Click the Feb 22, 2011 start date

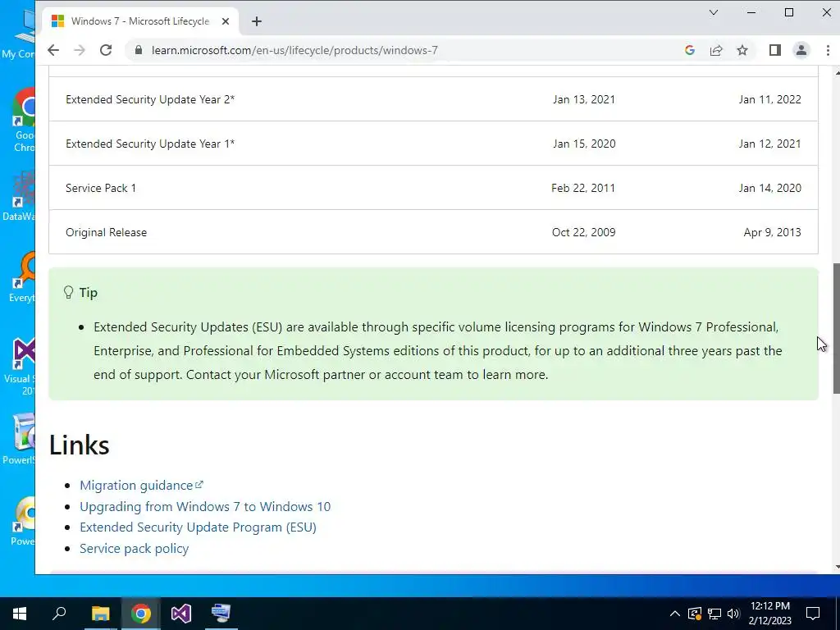(583, 189)
